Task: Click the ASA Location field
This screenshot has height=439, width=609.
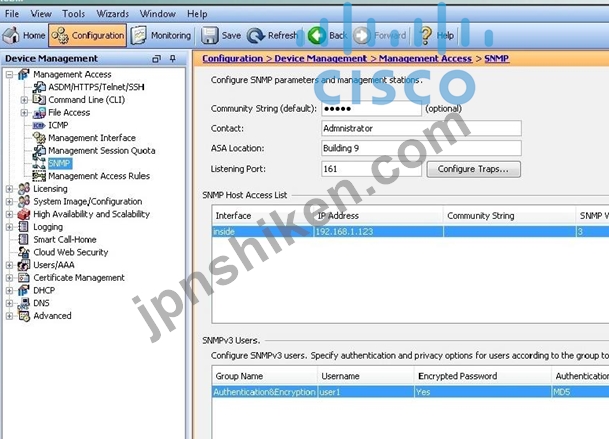Action: [421, 148]
